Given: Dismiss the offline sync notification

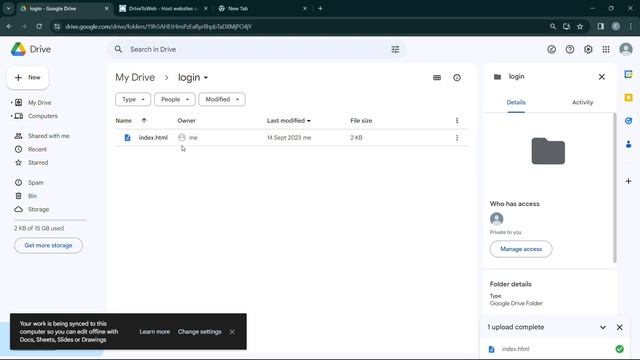Looking at the screenshot, I should 232,332.
